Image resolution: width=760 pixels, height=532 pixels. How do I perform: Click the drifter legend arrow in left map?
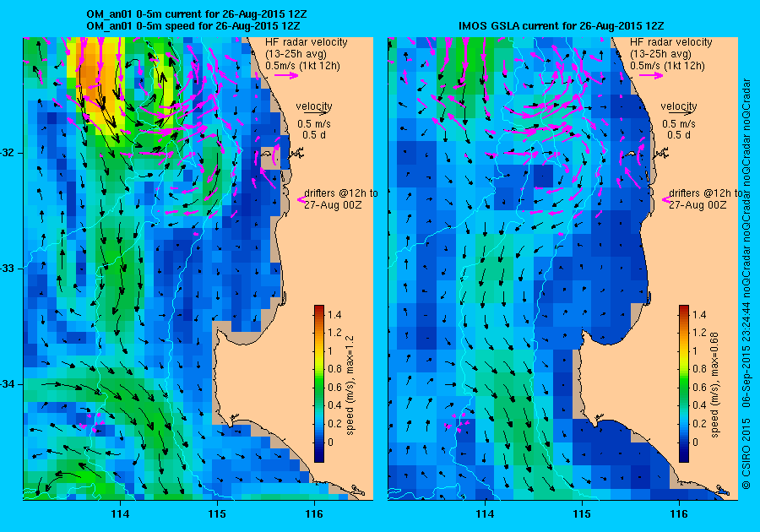(301, 199)
